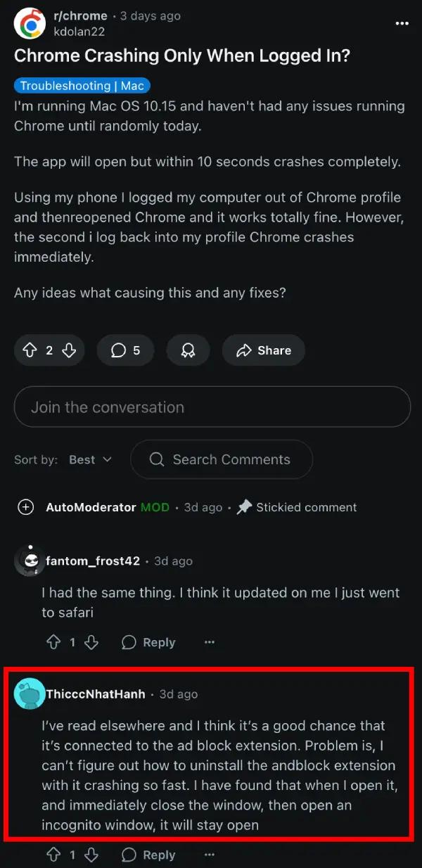
Task: Click the Share button
Action: click(x=263, y=350)
